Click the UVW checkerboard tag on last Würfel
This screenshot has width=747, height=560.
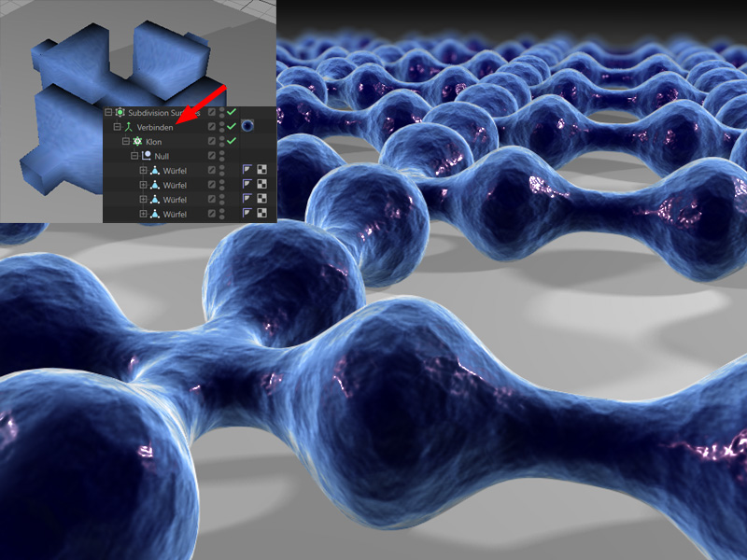pyautogui.click(x=261, y=213)
